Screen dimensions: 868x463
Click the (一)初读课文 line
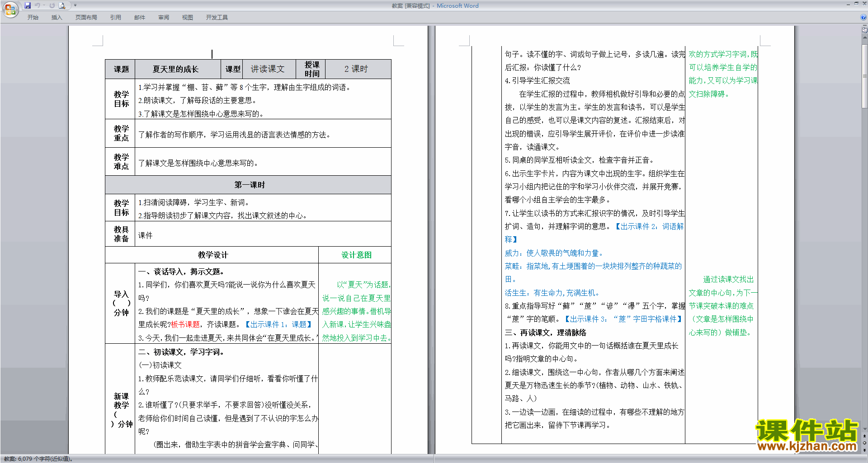[x=160, y=365]
